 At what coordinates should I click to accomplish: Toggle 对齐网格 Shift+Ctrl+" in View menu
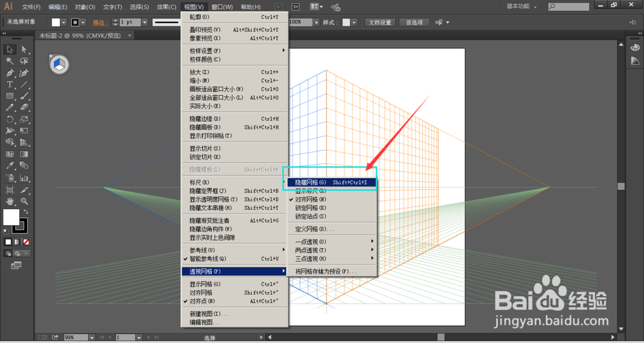(x=234, y=293)
